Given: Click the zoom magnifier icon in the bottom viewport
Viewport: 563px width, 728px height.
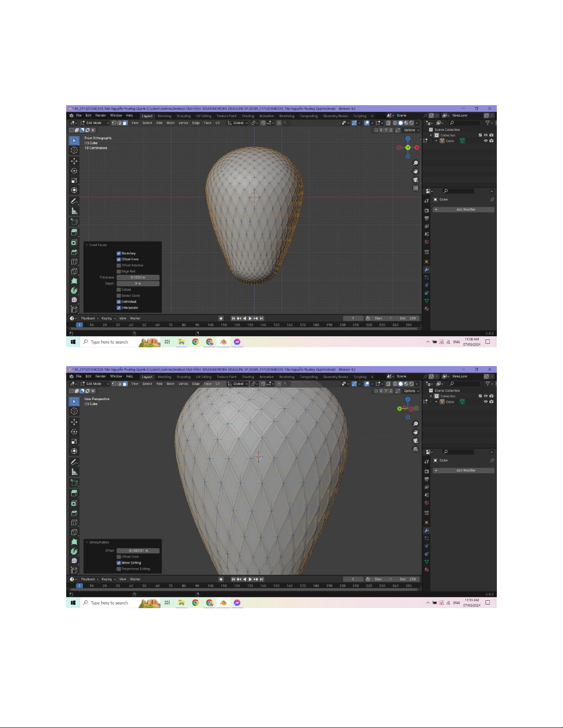Looking at the screenshot, I should [x=415, y=424].
